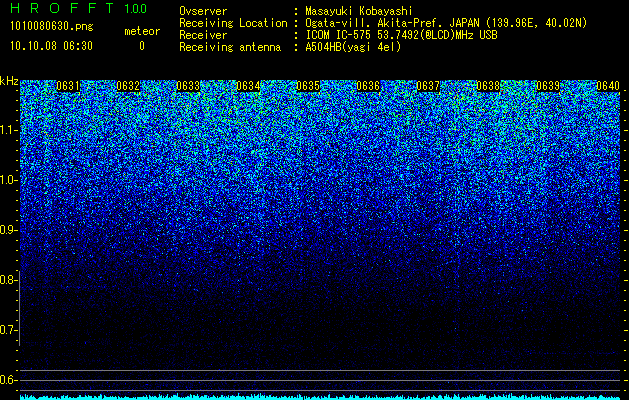This screenshot has width=629, height=400.
Task: Click the 0.6 frequency axis label
Action: point(8,380)
